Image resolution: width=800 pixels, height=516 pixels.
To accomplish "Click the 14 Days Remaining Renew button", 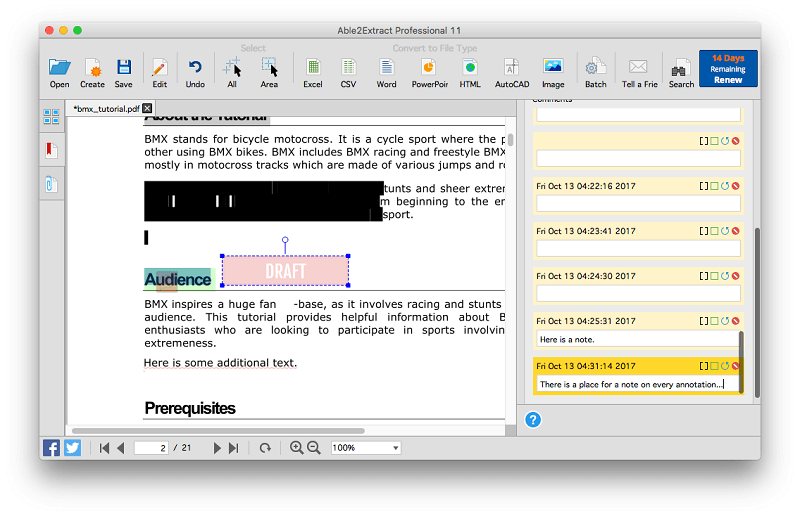I will [x=728, y=69].
